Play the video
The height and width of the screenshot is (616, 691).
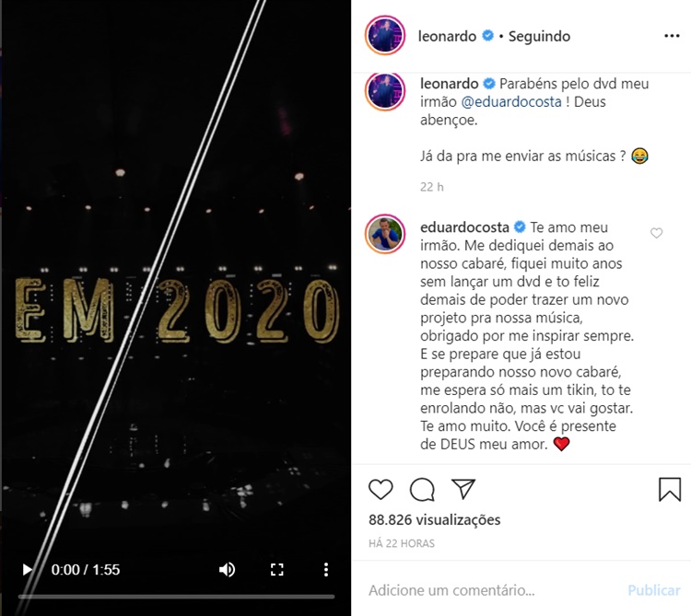coord(28,570)
